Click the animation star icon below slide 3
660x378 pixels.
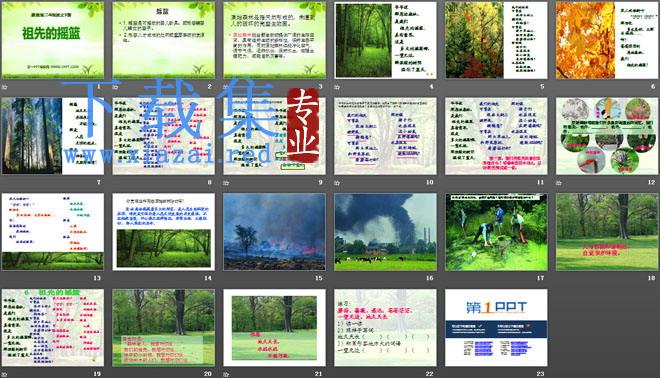[x=227, y=87]
